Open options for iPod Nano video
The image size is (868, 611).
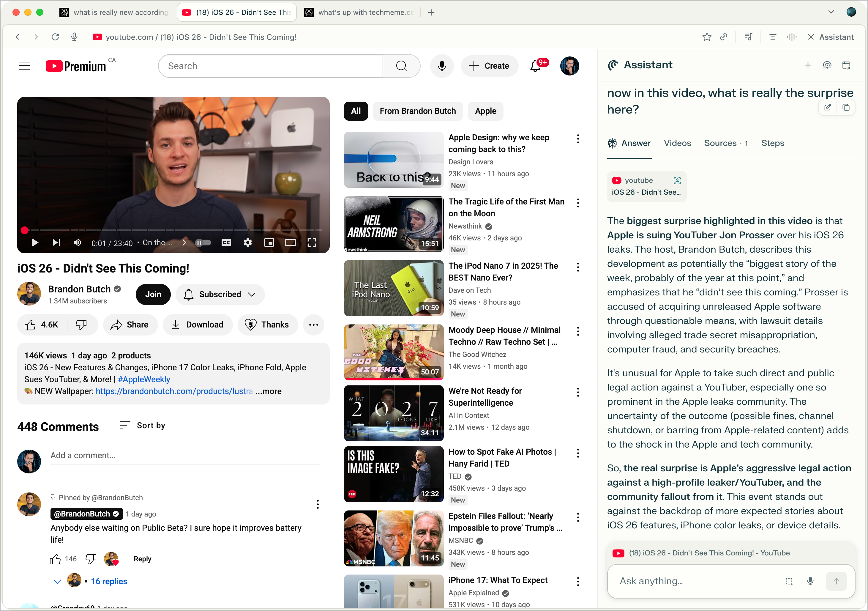[578, 267]
